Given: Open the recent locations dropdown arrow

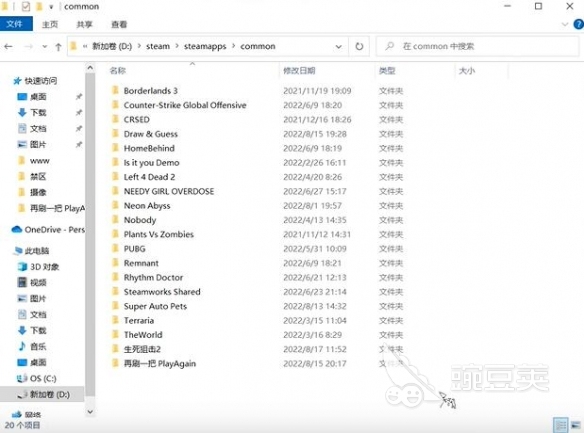Looking at the screenshot, I should point(45,47).
